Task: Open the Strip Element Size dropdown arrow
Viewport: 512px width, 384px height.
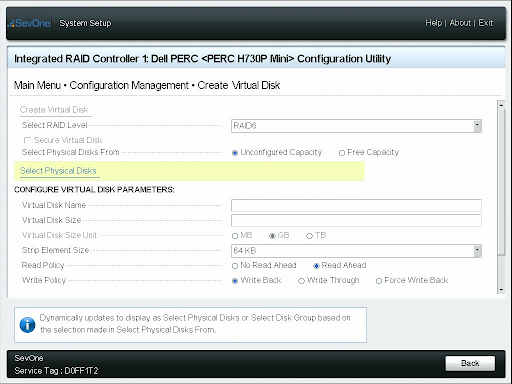Action: tap(477, 251)
